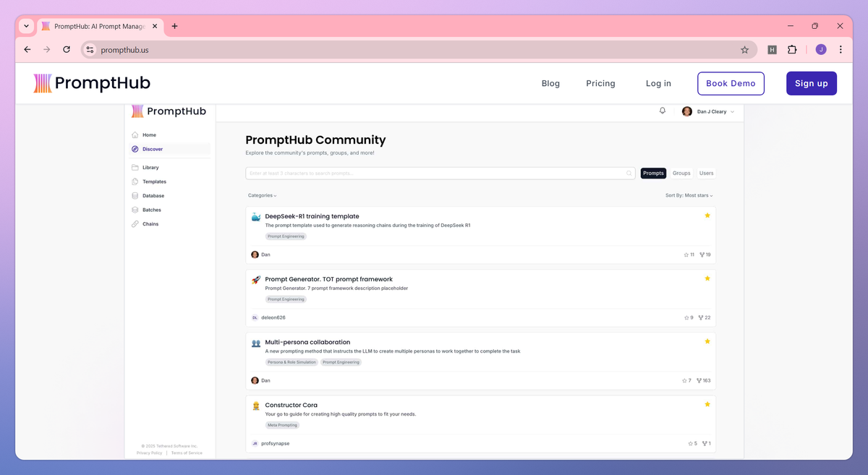Open Dan J Cleary account menu
The width and height of the screenshot is (868, 475).
coord(708,111)
